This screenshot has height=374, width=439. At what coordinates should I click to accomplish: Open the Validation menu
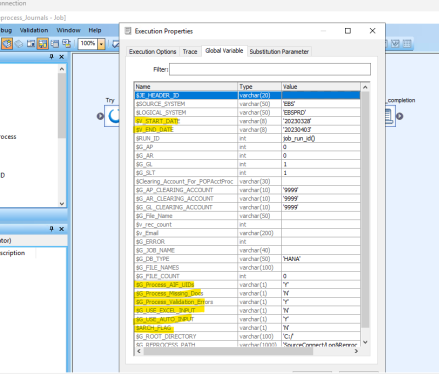coord(34,30)
